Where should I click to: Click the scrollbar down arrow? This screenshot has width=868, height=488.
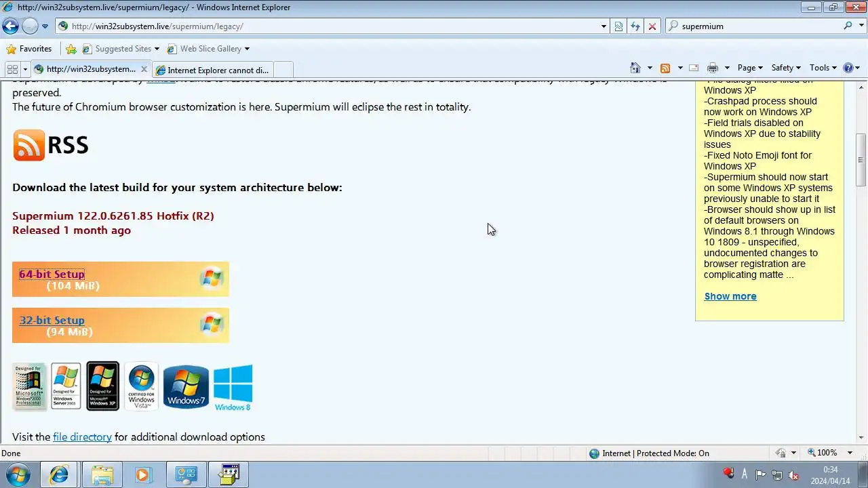point(861,438)
